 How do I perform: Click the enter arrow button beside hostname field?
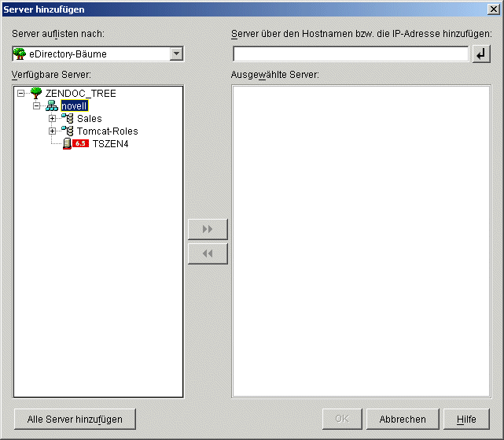pyautogui.click(x=481, y=54)
